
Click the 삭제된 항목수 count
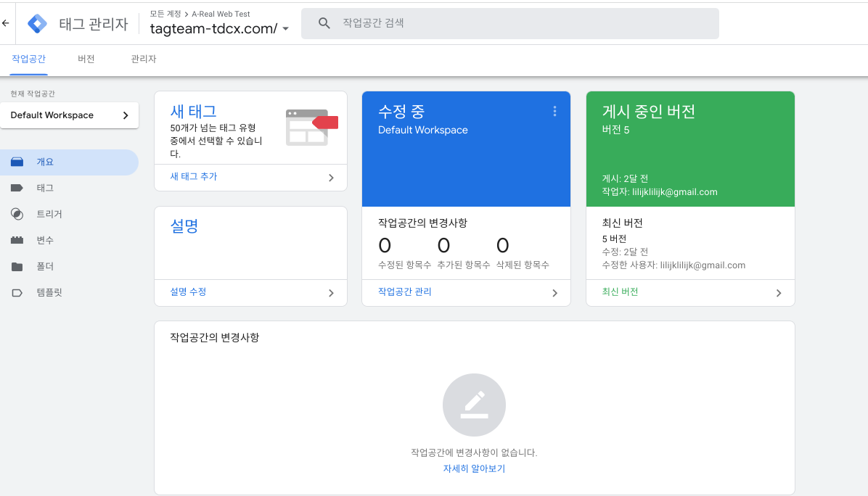(503, 246)
